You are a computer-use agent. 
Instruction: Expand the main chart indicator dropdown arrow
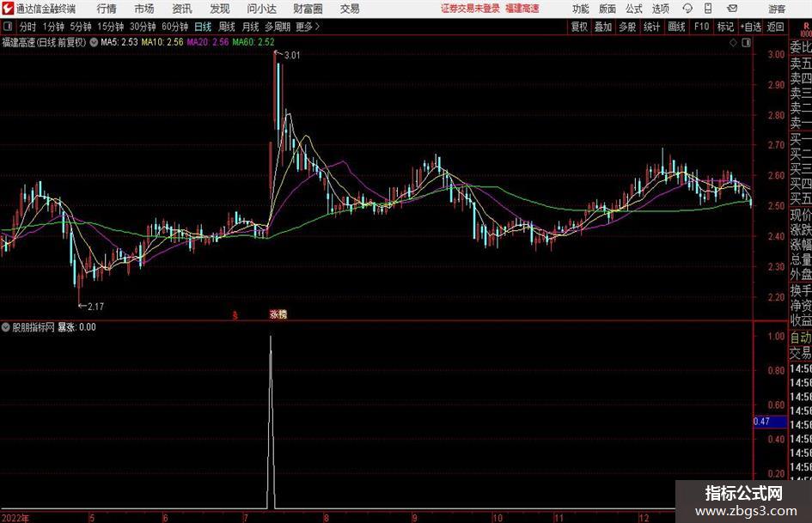click(x=94, y=42)
